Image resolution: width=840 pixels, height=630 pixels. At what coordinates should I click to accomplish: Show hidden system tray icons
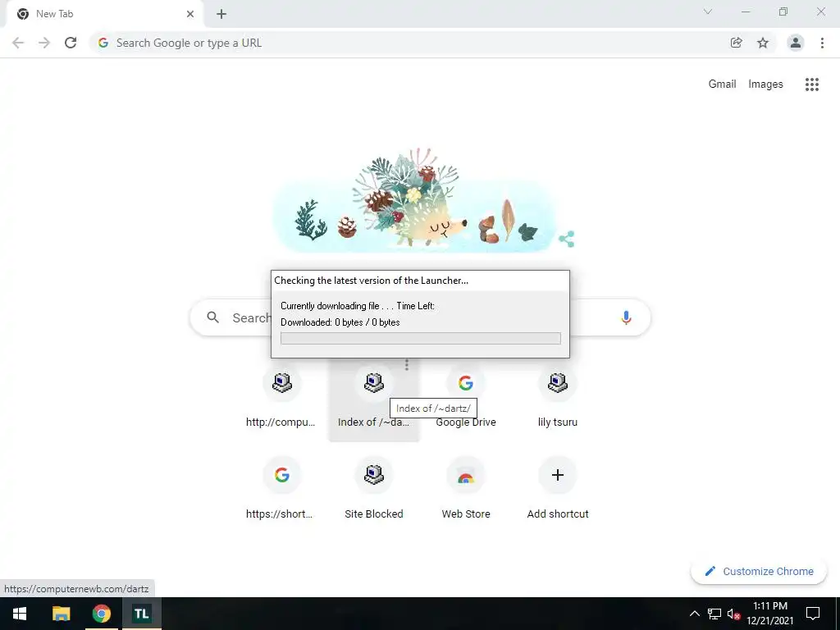[x=694, y=614]
